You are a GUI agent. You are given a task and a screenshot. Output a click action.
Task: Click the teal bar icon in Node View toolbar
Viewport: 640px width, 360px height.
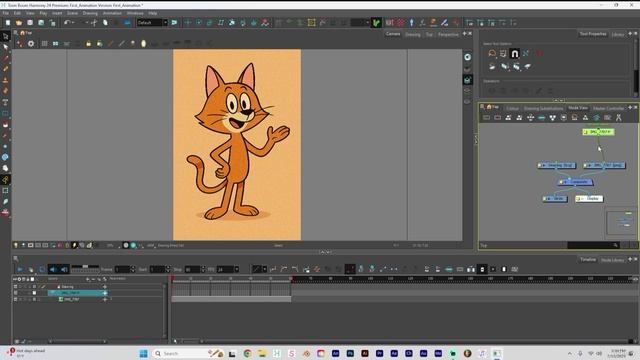click(x=541, y=118)
